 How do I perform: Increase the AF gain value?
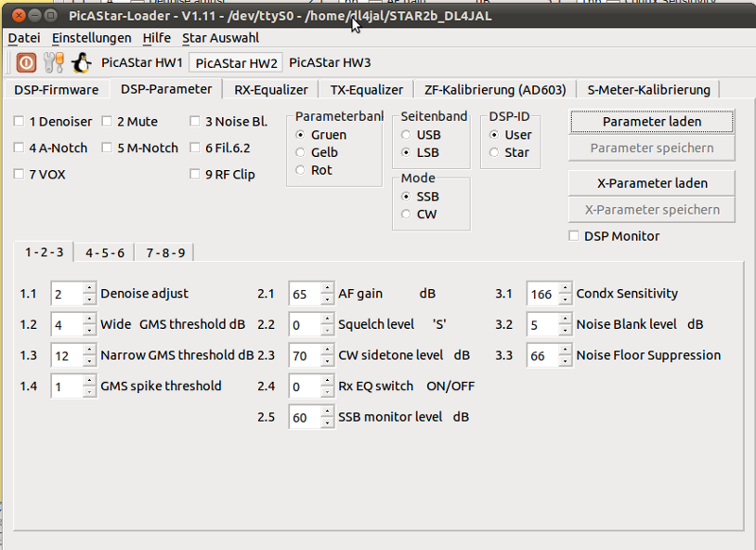pos(327,288)
